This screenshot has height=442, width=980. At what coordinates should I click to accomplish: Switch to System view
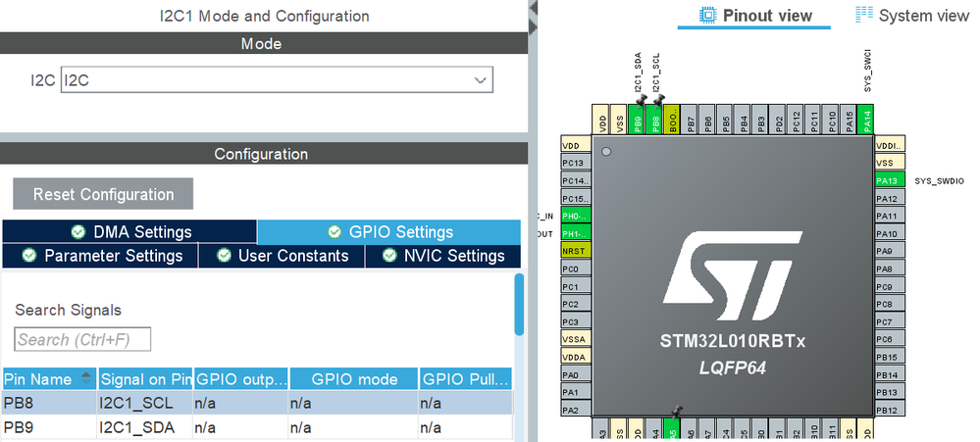click(x=912, y=16)
